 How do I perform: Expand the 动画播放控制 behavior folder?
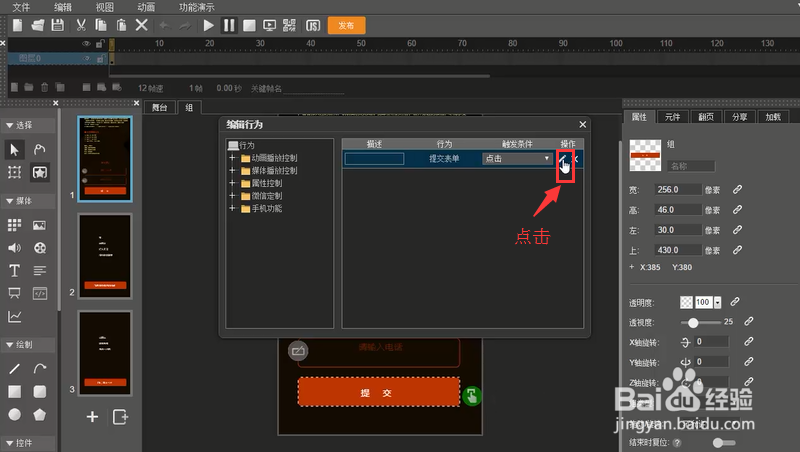coord(232,158)
